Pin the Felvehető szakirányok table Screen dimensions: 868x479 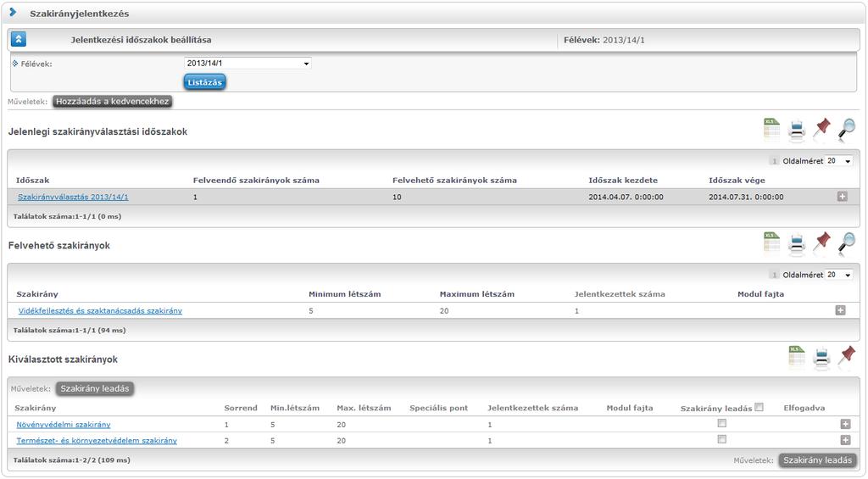(x=822, y=242)
